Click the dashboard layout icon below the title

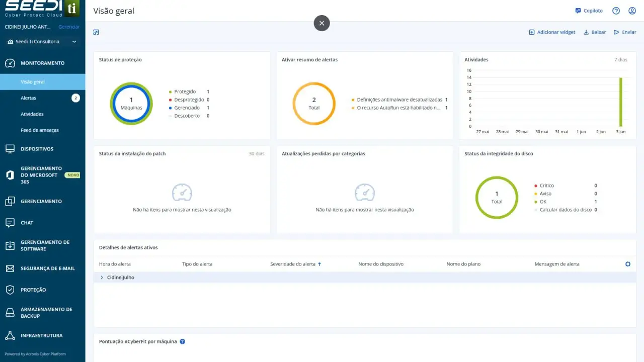click(x=96, y=32)
